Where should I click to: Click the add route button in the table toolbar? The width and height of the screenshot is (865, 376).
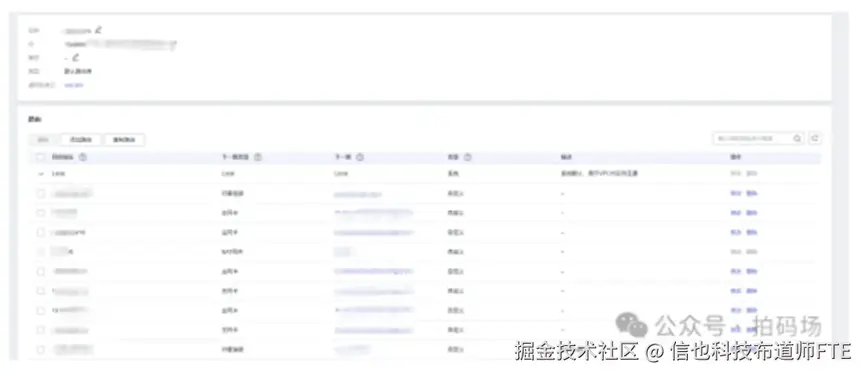click(x=81, y=139)
